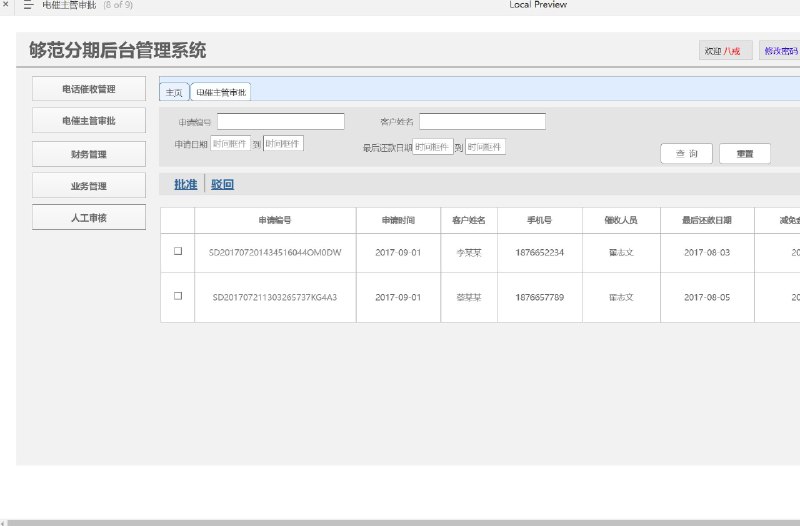Click repayment date 2017-08-03
Screen dimensions: 800x526
[x=707, y=252]
